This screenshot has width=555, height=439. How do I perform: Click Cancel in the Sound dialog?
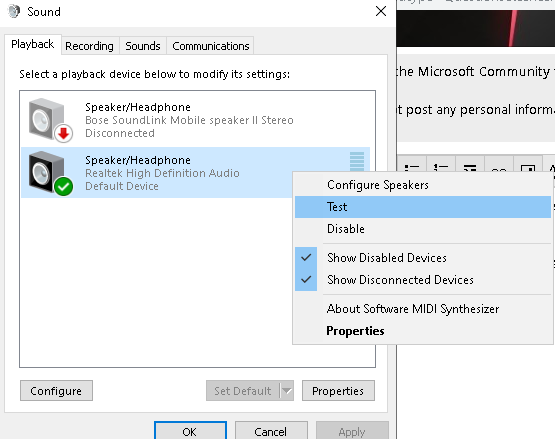pyautogui.click(x=271, y=431)
